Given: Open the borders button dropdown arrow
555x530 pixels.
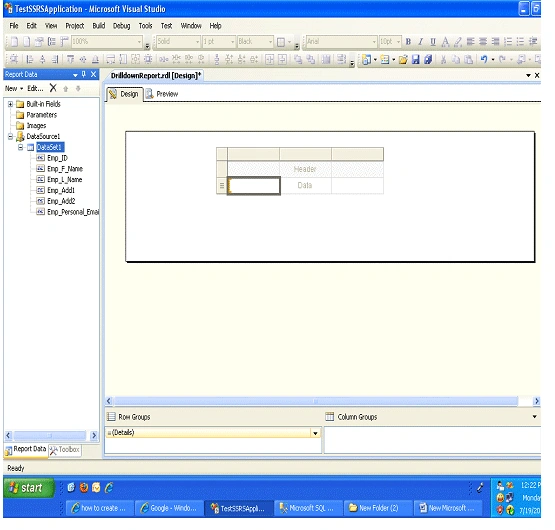Looking at the screenshot, I should [290, 42].
